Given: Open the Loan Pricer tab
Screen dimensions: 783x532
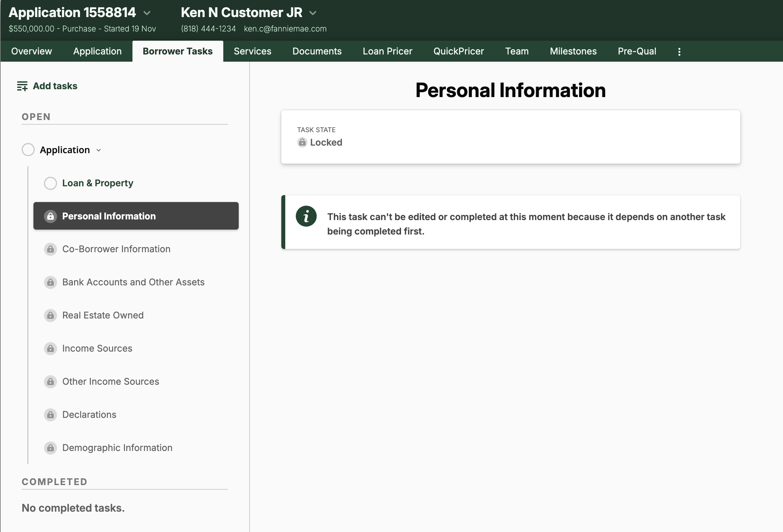Looking at the screenshot, I should (387, 51).
